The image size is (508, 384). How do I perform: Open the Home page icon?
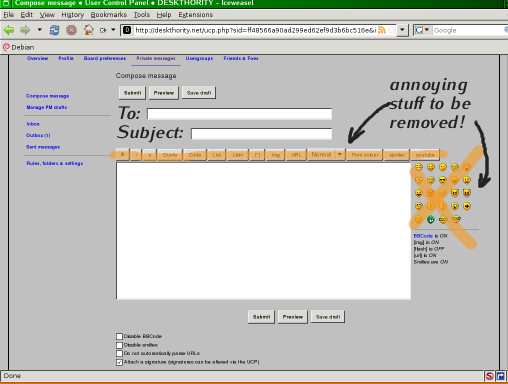[88, 30]
